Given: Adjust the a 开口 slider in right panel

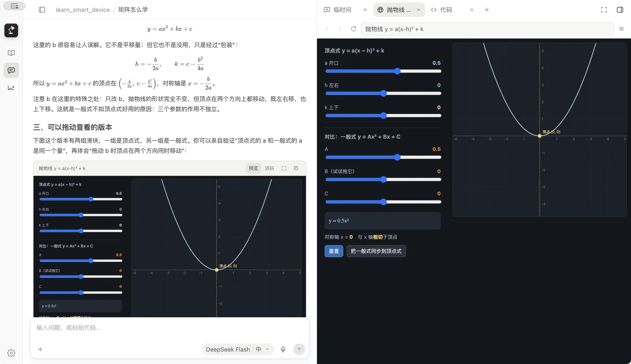Looking at the screenshot, I should pyautogui.click(x=383, y=71).
